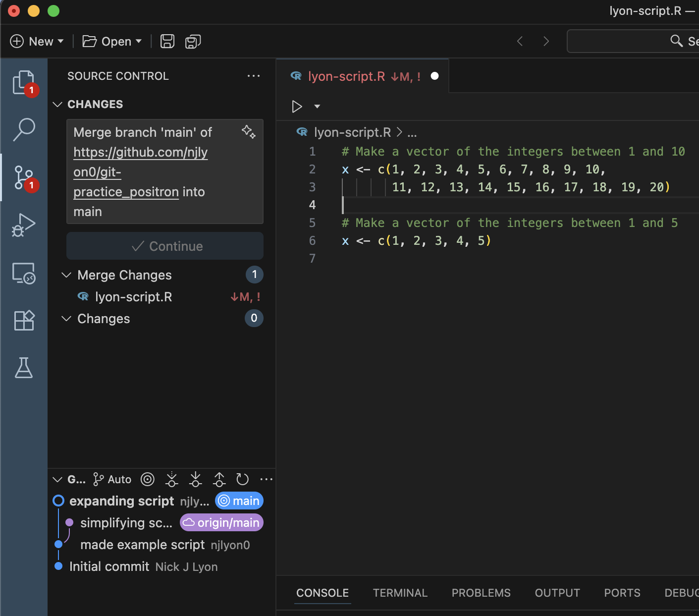The image size is (699, 616).
Task: Click the Continue merge button
Action: click(165, 246)
